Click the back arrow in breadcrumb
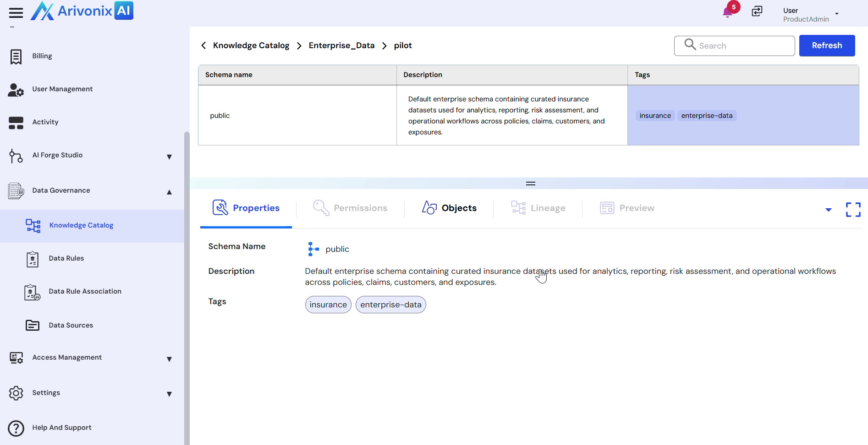Image resolution: width=868 pixels, height=445 pixels. [203, 45]
